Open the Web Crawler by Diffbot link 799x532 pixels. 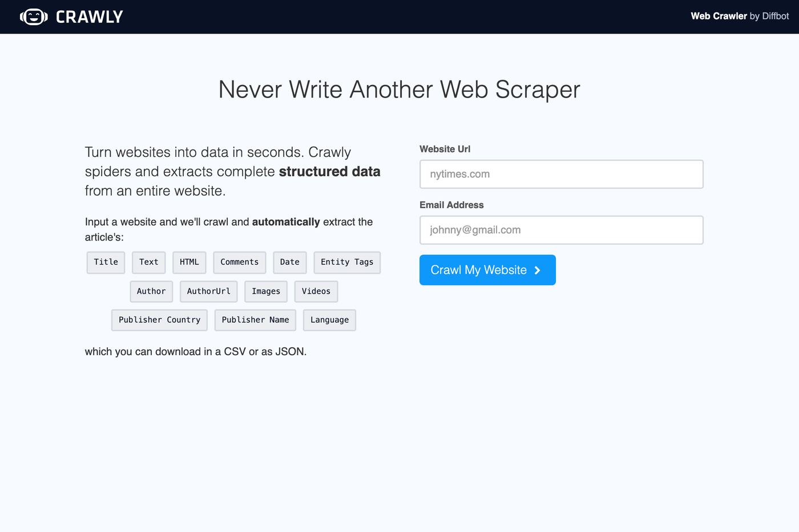click(740, 16)
